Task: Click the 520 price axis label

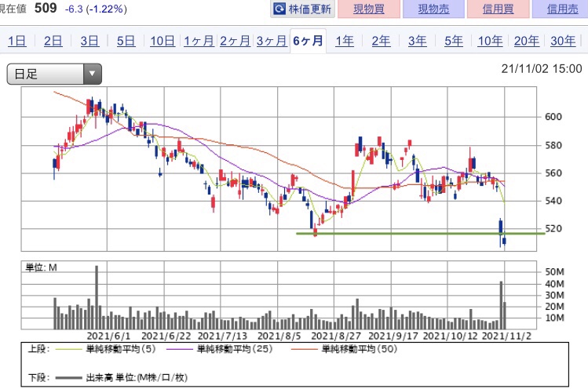Action: (553, 228)
